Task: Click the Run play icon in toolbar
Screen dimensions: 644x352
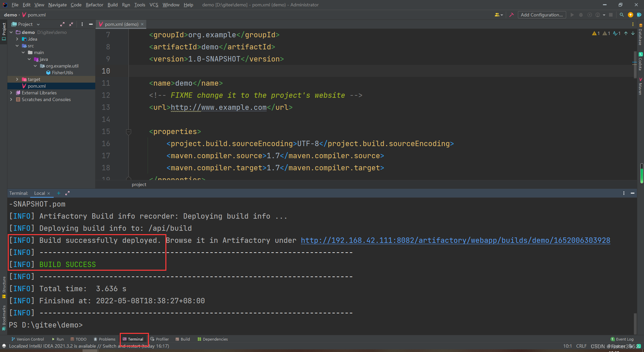Action: pyautogui.click(x=572, y=15)
